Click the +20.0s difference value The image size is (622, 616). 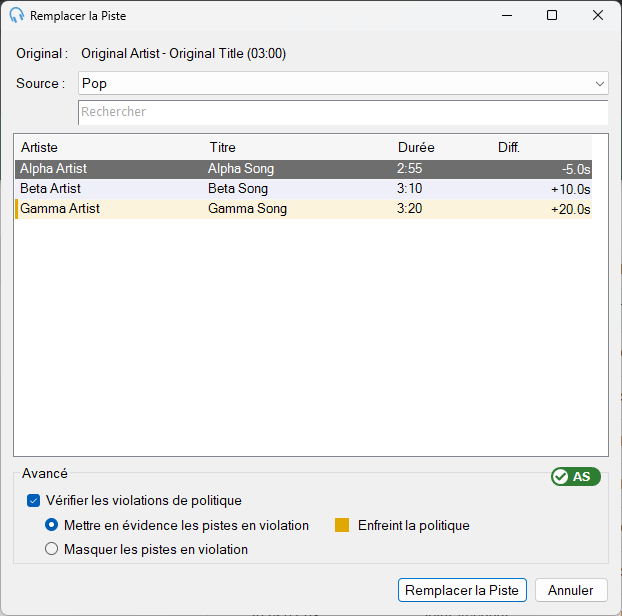click(571, 209)
